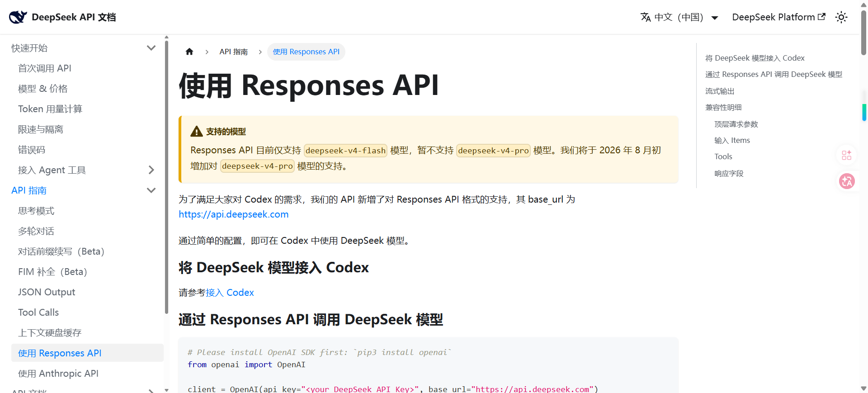Click the 通过 Responses API 调用 DeepSeek 模型 heading
This screenshot has height=393, width=868.
(311, 319)
